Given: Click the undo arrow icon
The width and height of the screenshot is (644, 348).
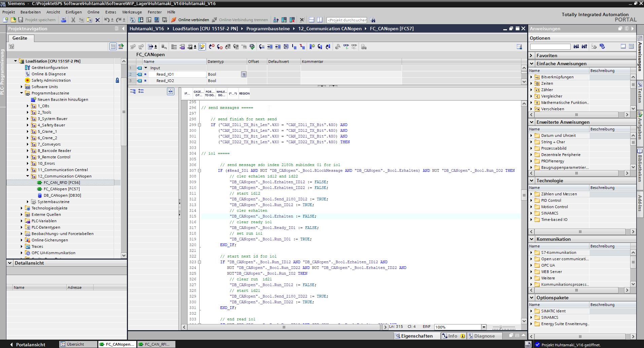Looking at the screenshot, I should (x=107, y=20).
